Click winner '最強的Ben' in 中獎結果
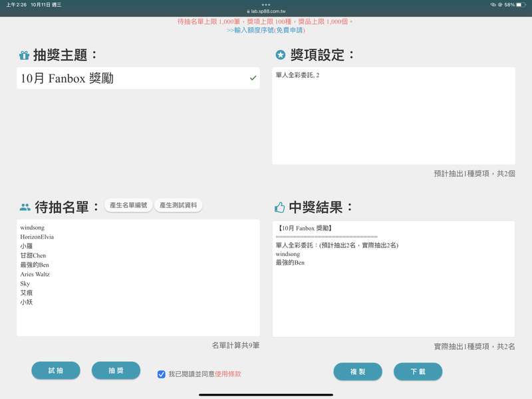The image size is (532, 399). (290, 262)
